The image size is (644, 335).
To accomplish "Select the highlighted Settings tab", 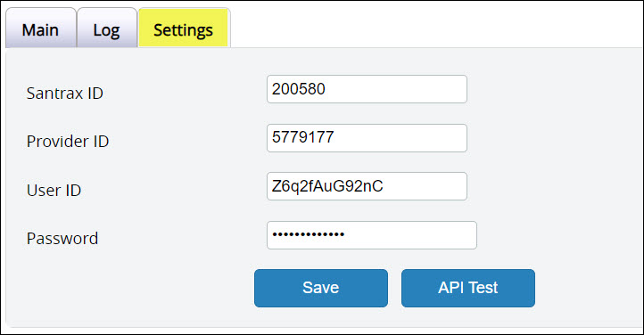I will pos(184,28).
